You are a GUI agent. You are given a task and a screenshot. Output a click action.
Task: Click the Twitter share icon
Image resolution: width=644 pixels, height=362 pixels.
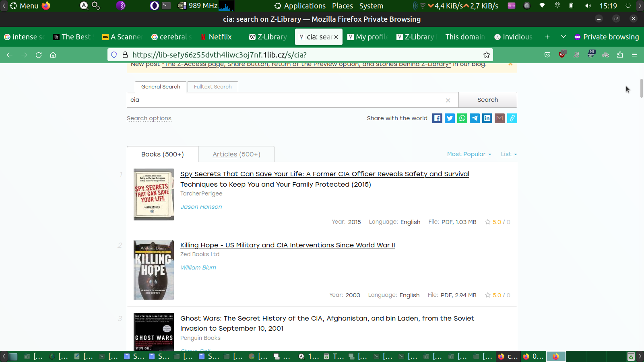coord(450,118)
